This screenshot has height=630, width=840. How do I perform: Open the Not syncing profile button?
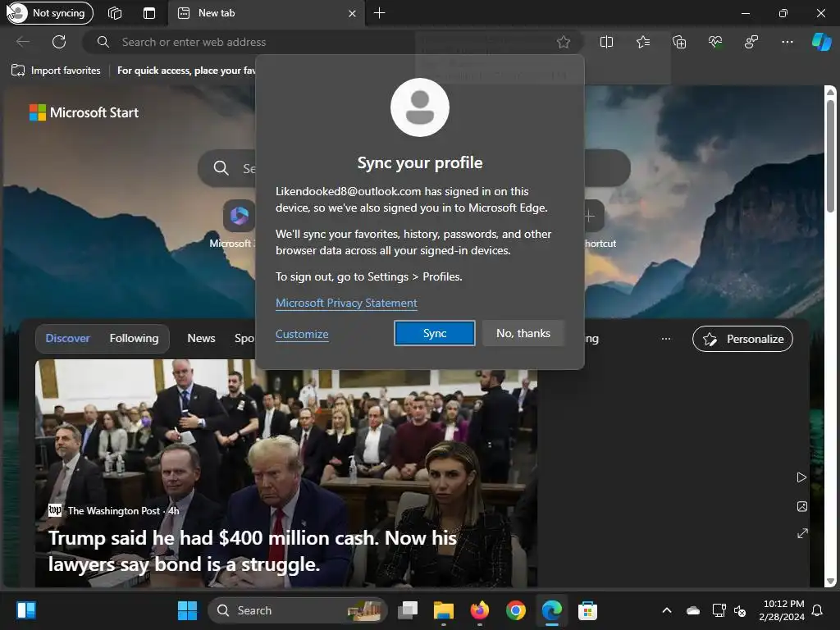(x=50, y=13)
